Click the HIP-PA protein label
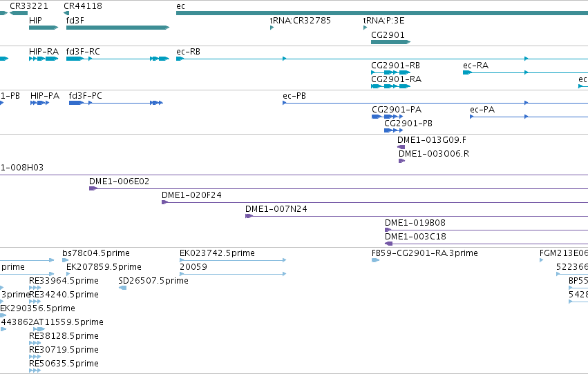This screenshot has height=374, width=588. pyautogui.click(x=45, y=96)
